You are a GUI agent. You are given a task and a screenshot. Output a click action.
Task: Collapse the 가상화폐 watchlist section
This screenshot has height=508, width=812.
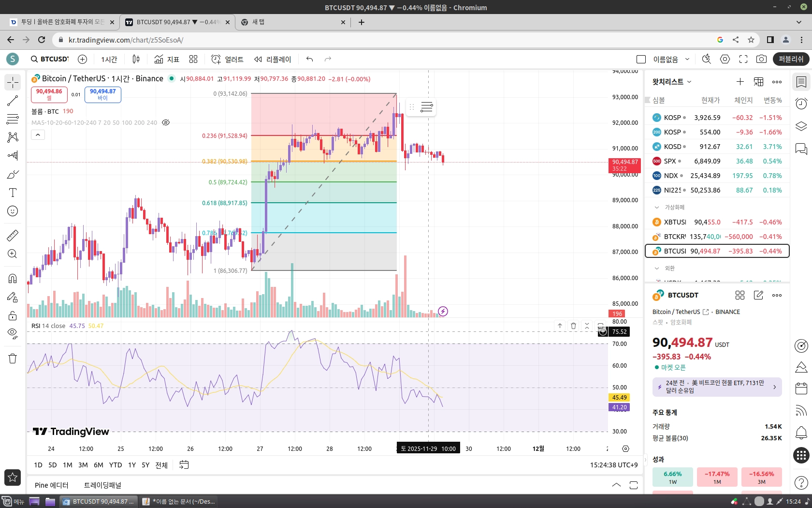pyautogui.click(x=657, y=207)
